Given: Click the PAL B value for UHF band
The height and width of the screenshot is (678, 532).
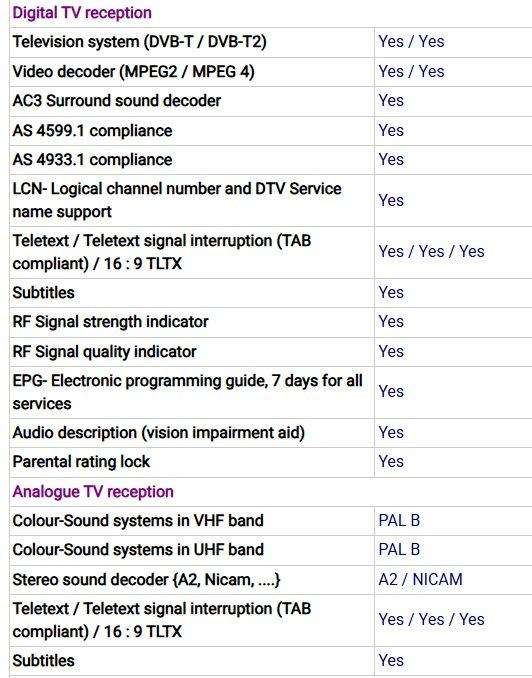Looking at the screenshot, I should pos(399,550).
